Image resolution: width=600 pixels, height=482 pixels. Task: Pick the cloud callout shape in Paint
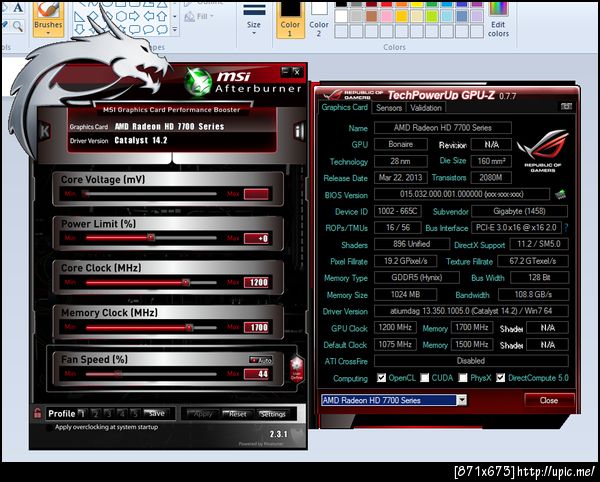[x=162, y=29]
